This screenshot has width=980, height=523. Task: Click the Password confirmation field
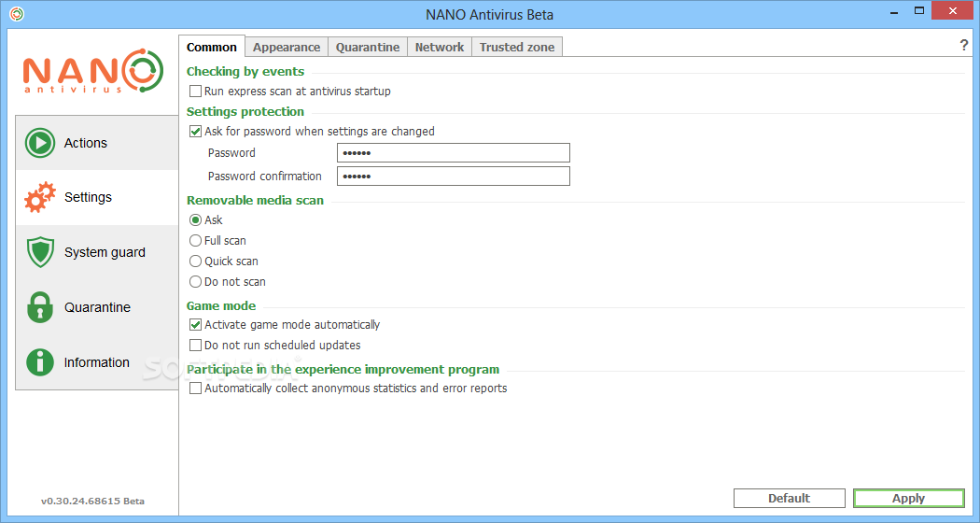click(453, 176)
